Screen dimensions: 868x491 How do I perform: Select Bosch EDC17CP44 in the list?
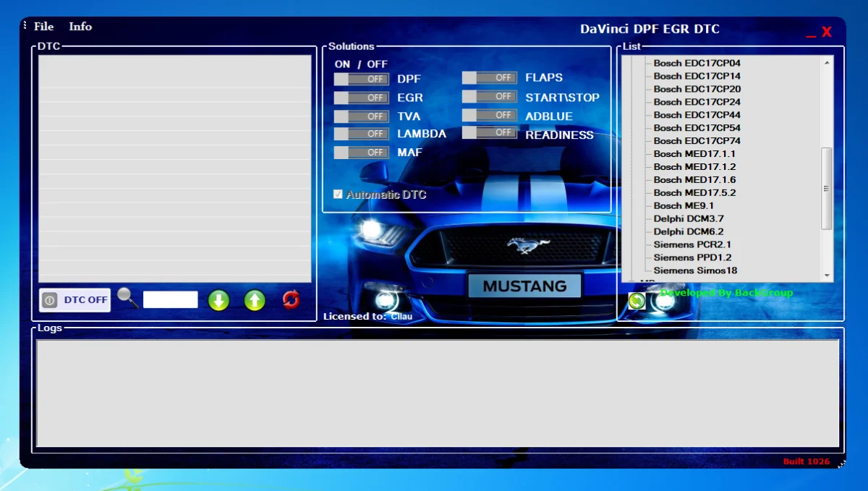[697, 115]
